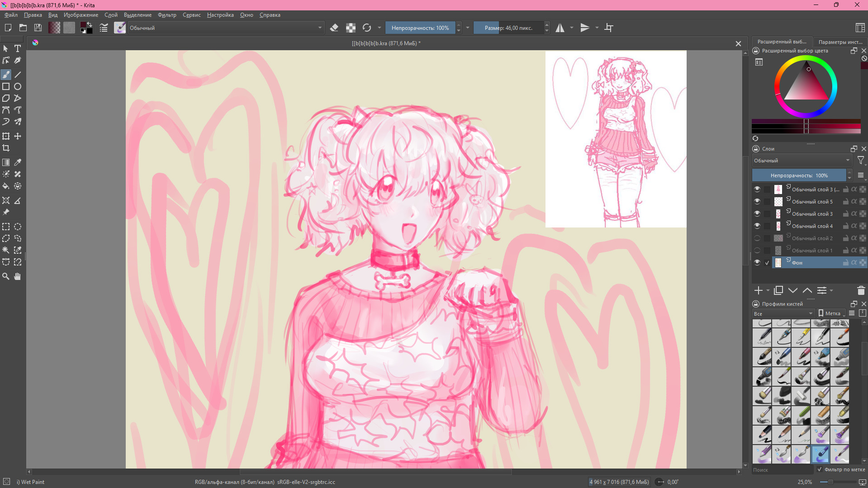Image resolution: width=868 pixels, height=488 pixels.
Task: Reload the original brush preset
Action: pos(367,28)
